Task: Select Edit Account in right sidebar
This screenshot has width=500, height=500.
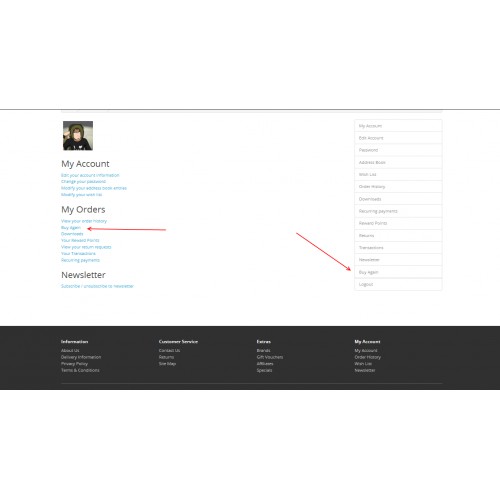Action: point(398,138)
